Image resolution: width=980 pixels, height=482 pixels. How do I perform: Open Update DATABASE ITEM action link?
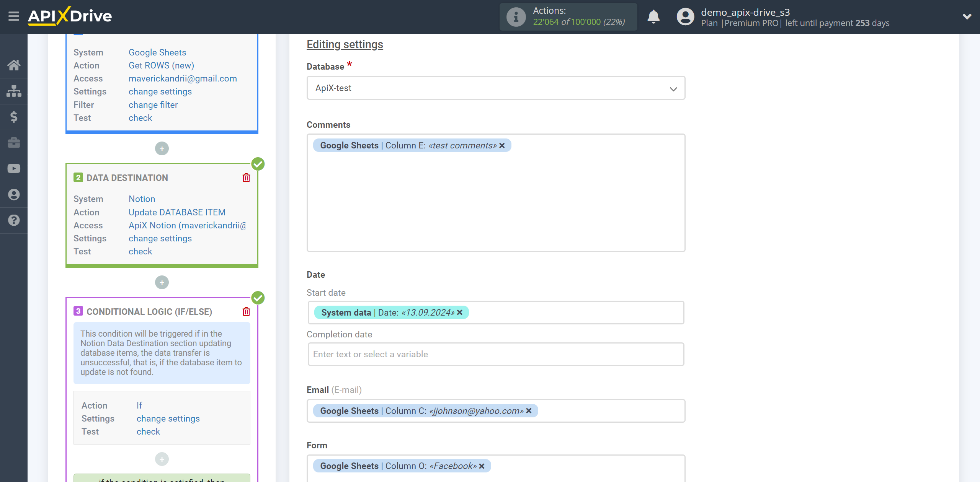[177, 212]
